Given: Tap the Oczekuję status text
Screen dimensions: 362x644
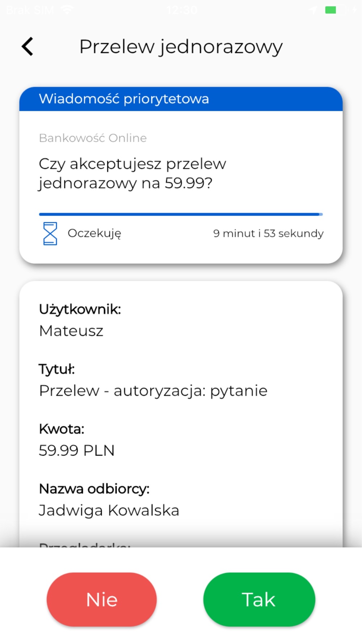Looking at the screenshot, I should click(94, 234).
